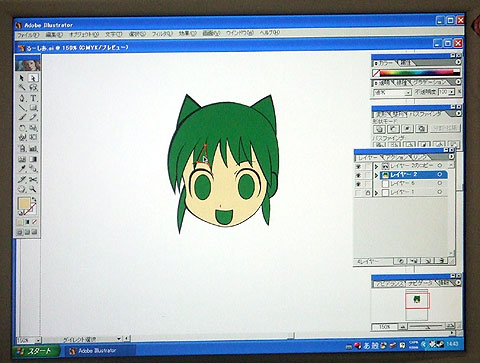
Task: Expand the レイヤー 1 layer contents
Action: [376, 193]
